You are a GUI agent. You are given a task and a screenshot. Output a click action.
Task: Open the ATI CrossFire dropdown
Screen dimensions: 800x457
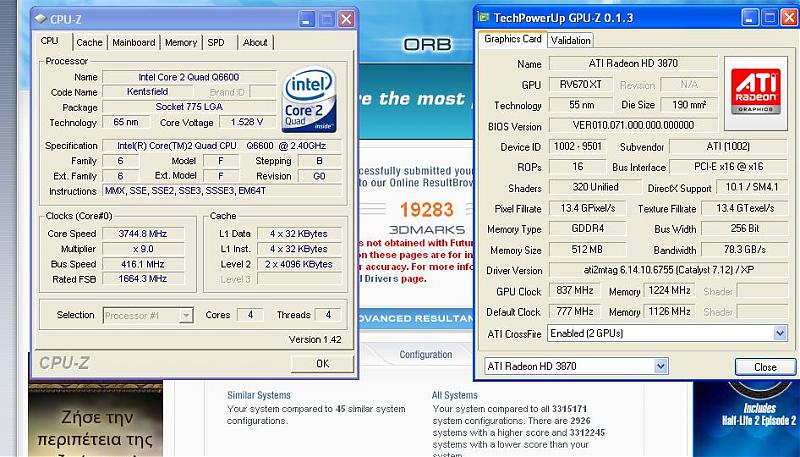667,334
